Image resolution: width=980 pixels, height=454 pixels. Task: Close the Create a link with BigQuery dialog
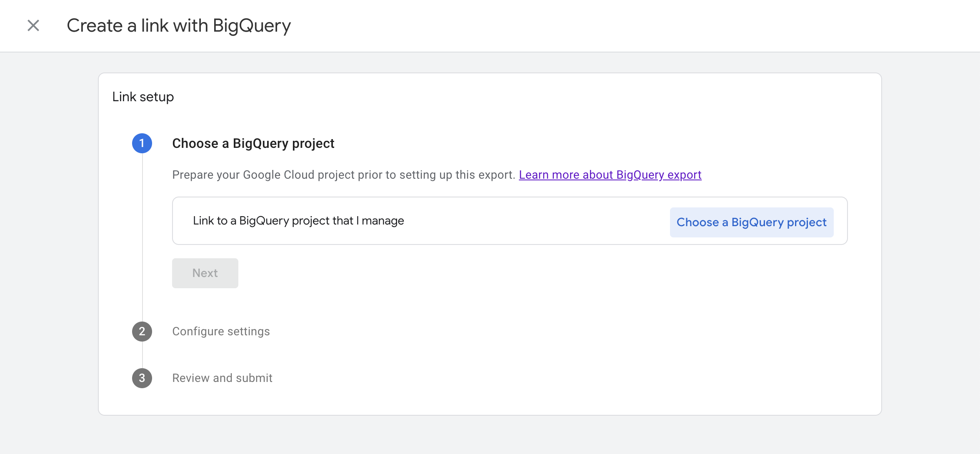(x=33, y=25)
